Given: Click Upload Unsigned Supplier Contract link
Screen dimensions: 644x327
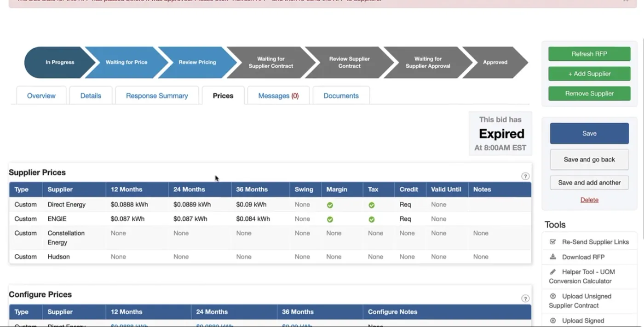Looking at the screenshot, I should [x=580, y=301].
